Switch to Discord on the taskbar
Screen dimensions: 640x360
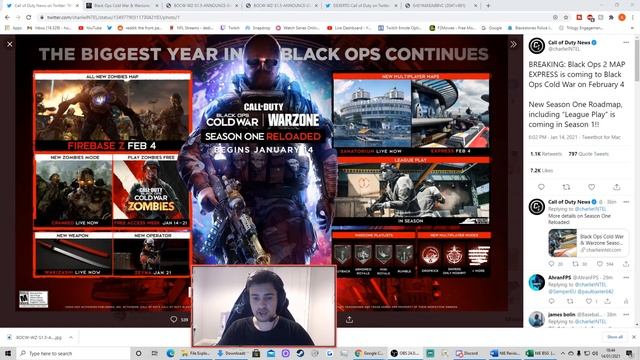click(x=467, y=353)
